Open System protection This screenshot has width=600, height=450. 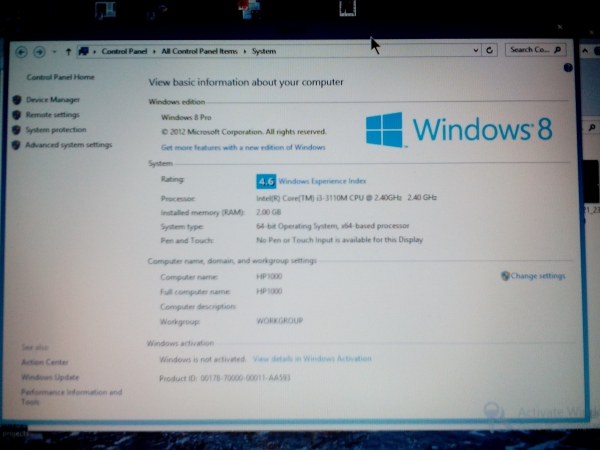(x=56, y=130)
